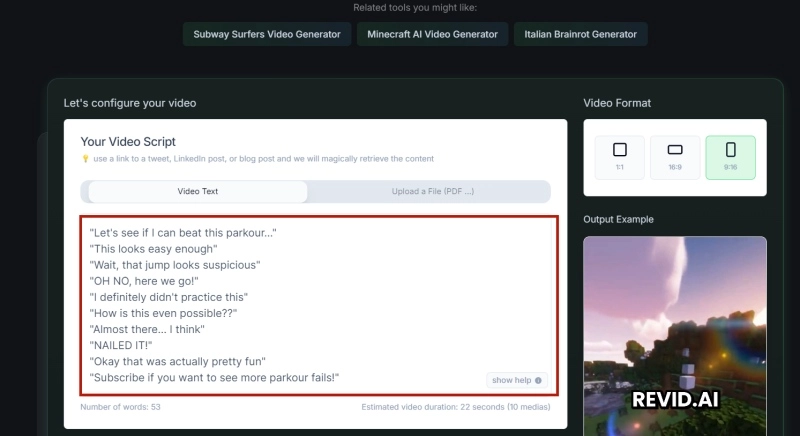
Task: Click the show help button
Action: (516, 380)
